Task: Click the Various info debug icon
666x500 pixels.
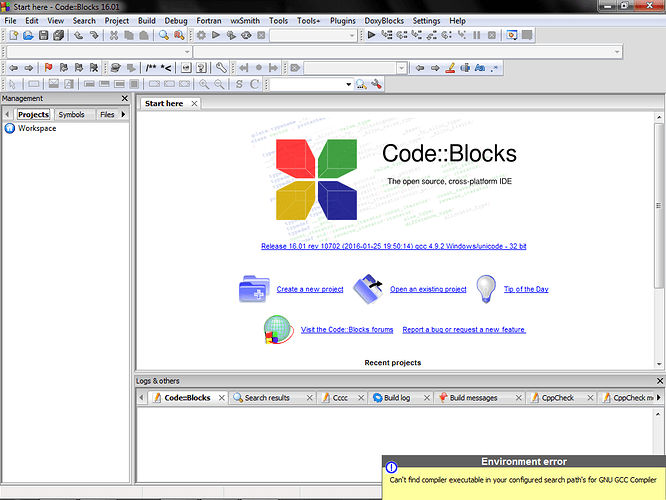Action: pyautogui.click(x=527, y=35)
